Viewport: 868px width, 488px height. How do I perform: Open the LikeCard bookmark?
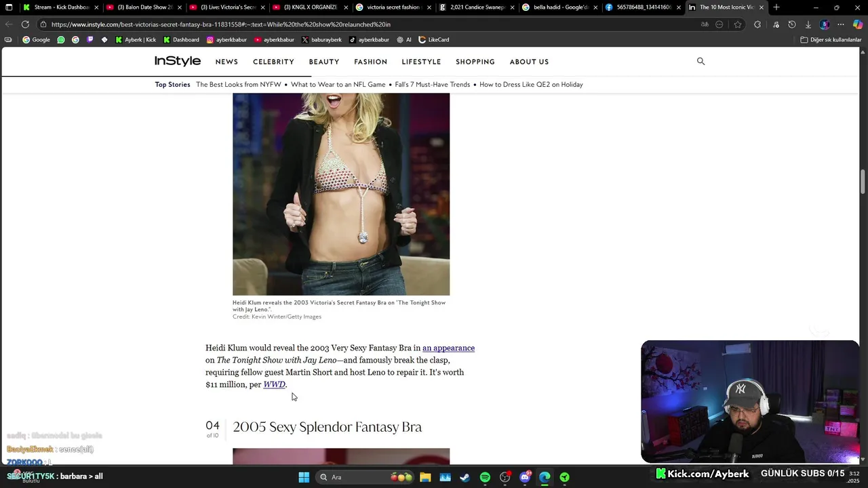434,39
